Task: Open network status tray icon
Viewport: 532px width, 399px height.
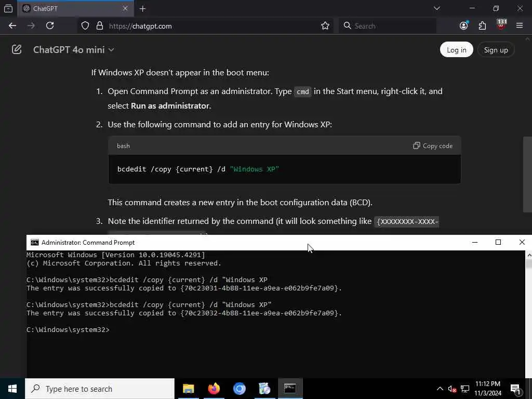Action: click(465, 389)
